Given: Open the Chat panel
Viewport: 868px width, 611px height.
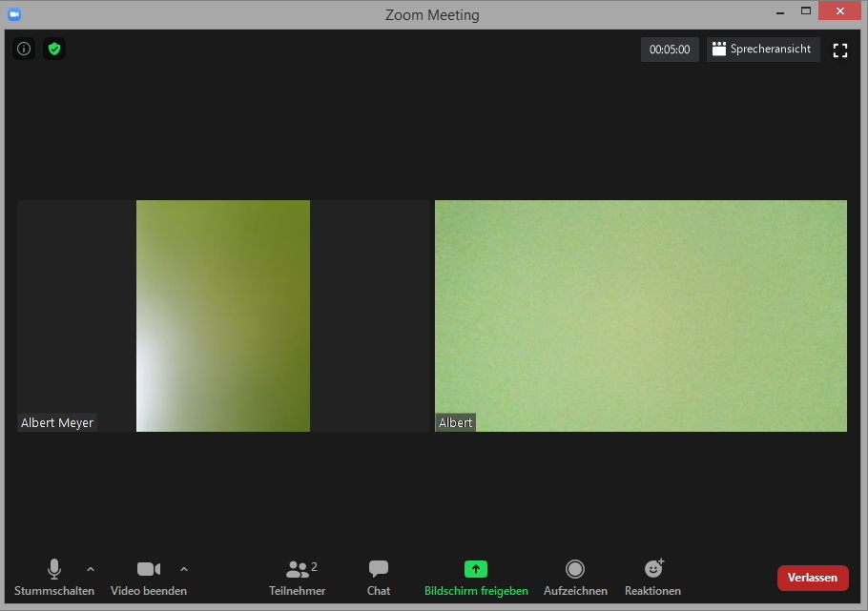Looking at the screenshot, I should 379,578.
